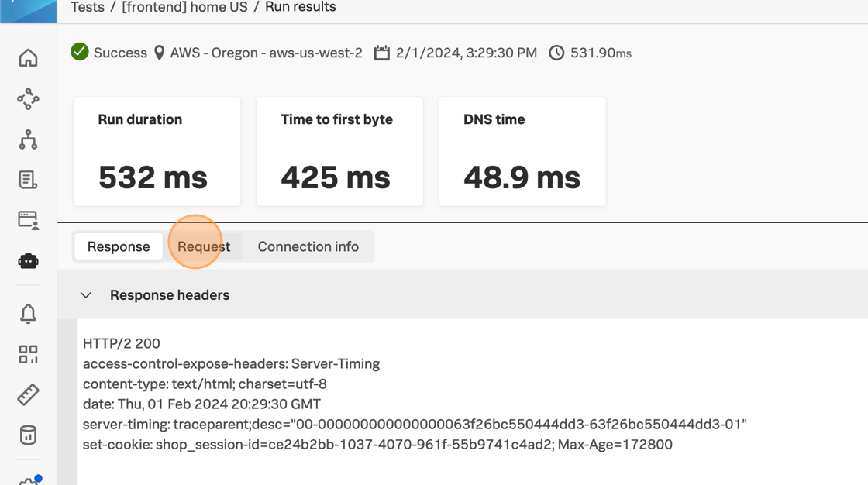Open the Home icon in sidebar
This screenshot has width=868, height=485.
point(28,58)
